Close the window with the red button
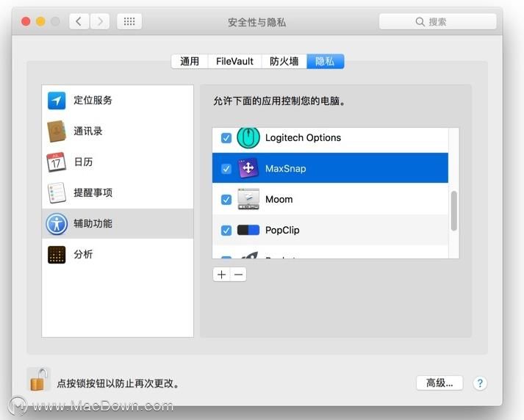 coord(26,22)
